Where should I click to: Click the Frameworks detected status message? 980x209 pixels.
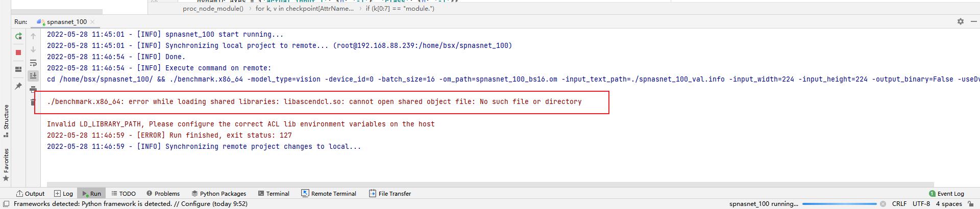click(131, 204)
